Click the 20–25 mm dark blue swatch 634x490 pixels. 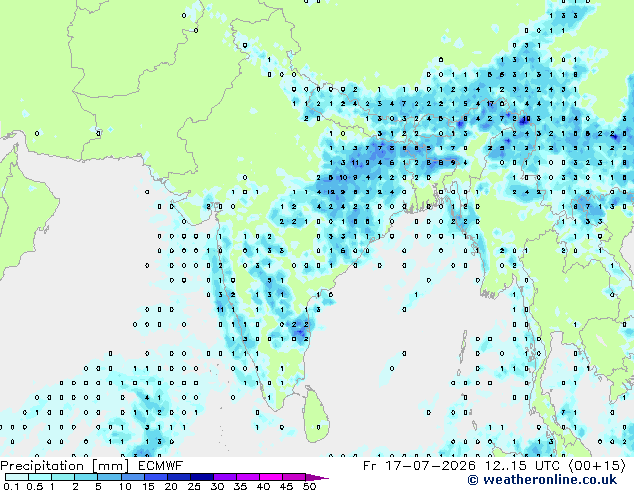178,477
